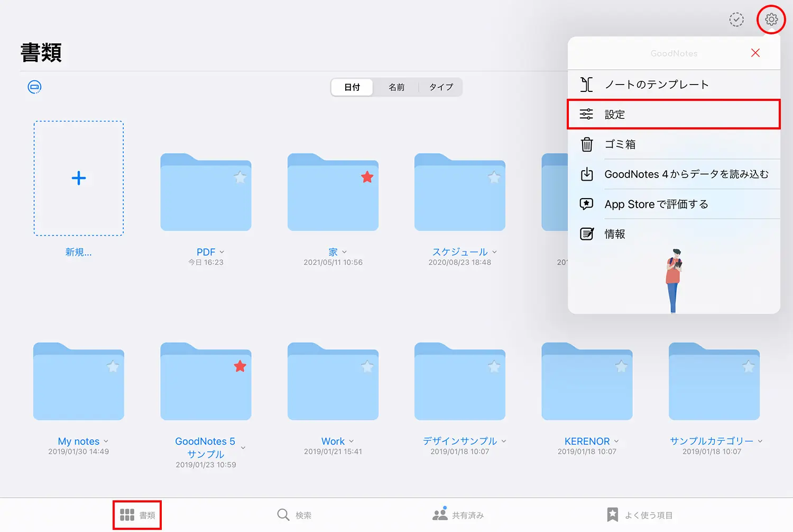Choose 設定 menu entry

[x=674, y=114]
